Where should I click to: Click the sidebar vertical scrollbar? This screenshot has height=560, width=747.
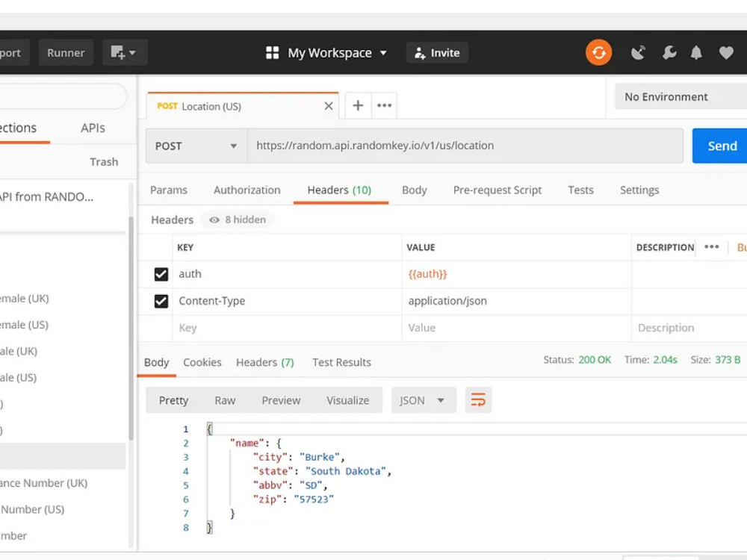click(131, 329)
